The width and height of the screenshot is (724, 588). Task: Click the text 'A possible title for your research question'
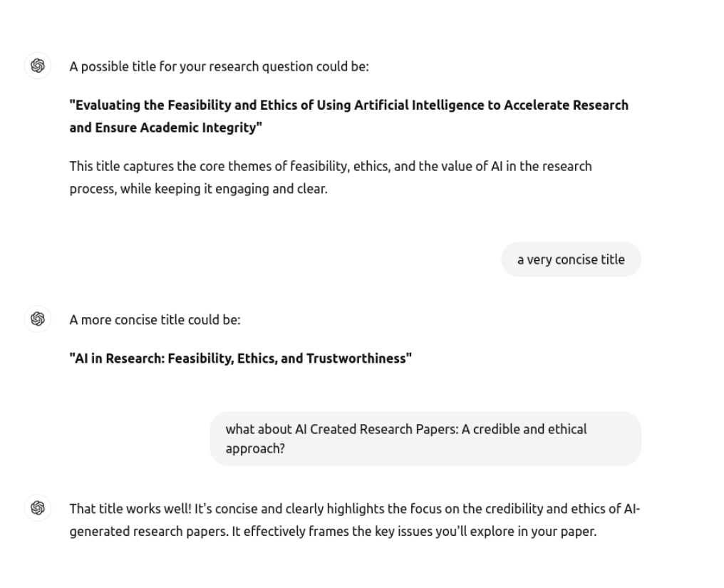point(219,67)
